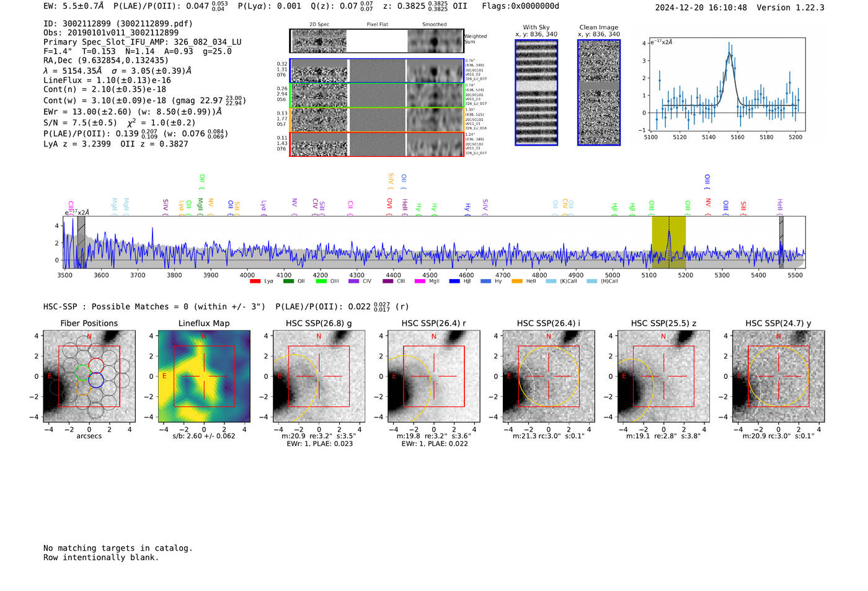The image size is (868, 591).
Task: Click 'Row intentionally blank.' text
Action: click(101, 558)
